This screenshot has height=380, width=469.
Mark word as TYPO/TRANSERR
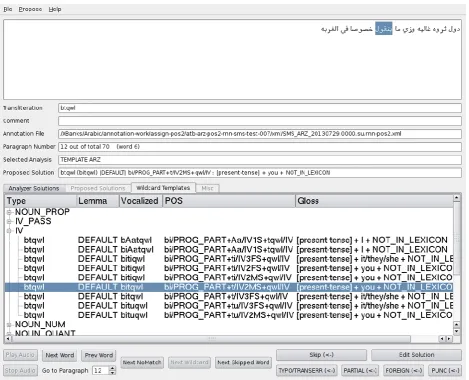307,370
